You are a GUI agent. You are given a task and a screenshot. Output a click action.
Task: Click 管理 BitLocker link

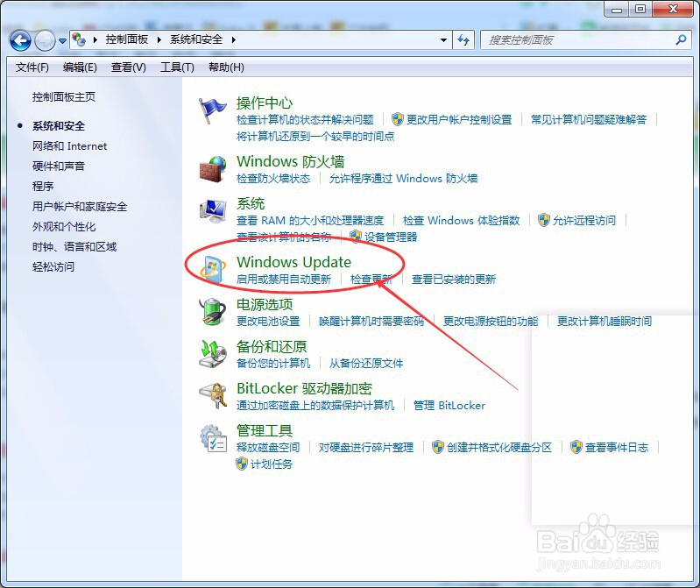pos(449,405)
